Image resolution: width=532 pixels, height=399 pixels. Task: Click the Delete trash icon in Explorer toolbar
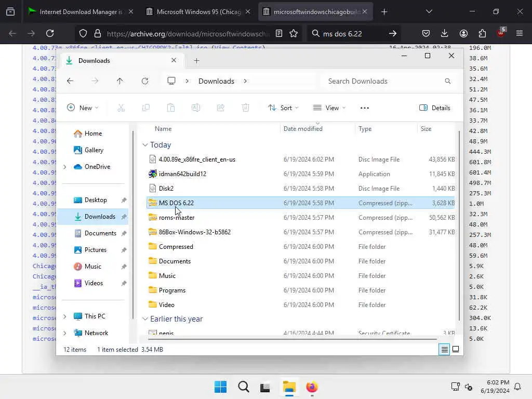coord(246,108)
